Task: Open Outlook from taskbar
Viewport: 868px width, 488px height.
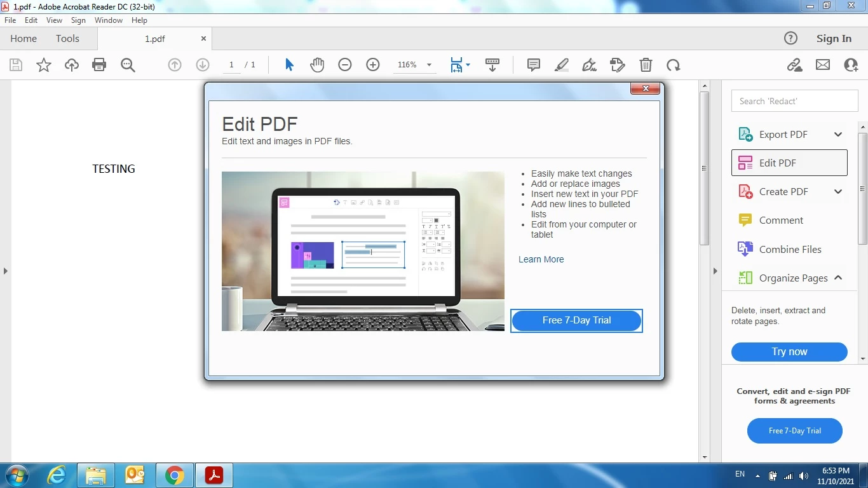Action: tap(135, 475)
